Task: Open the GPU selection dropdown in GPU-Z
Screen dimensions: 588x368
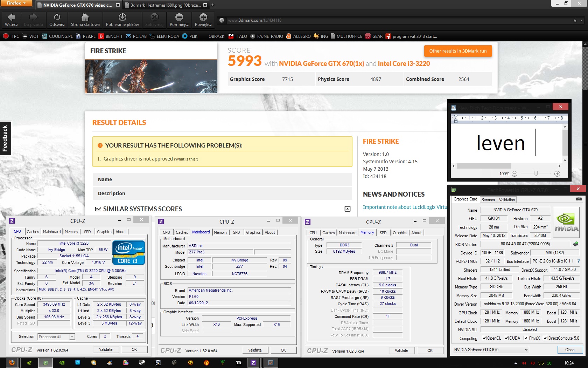Action: [x=491, y=349]
